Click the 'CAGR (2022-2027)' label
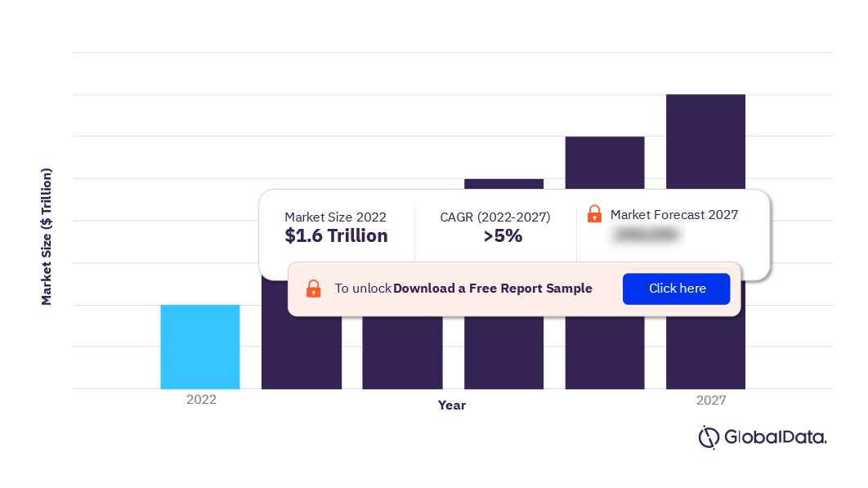Viewport: 868px width, 488px height. [x=495, y=217]
